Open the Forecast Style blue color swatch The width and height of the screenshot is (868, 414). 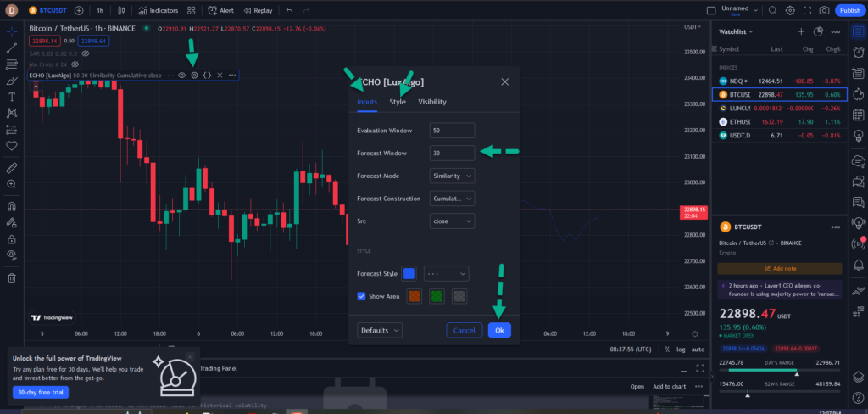[409, 274]
